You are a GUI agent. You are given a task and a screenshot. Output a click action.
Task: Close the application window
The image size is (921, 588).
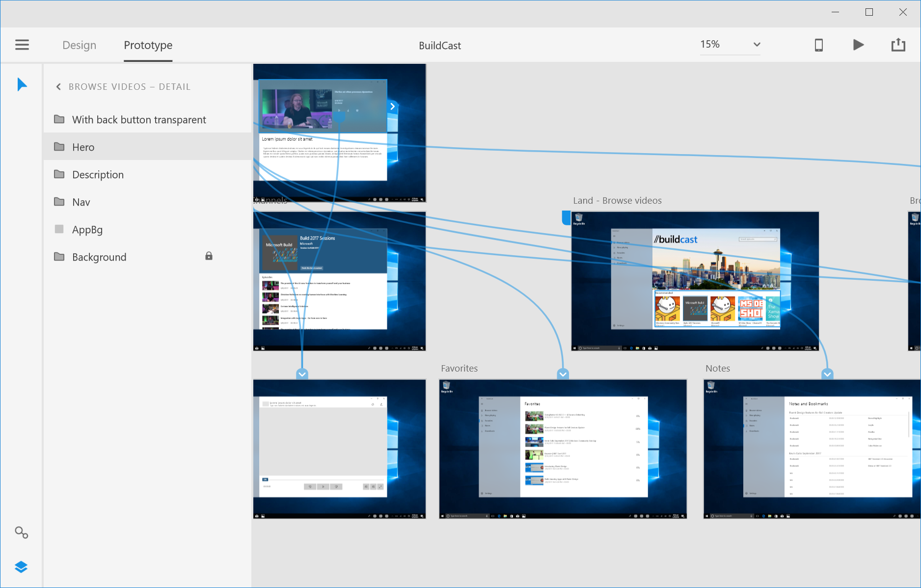pyautogui.click(x=903, y=12)
